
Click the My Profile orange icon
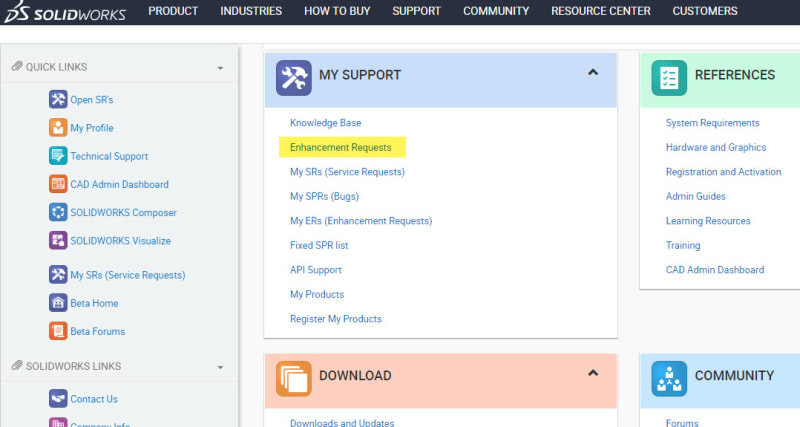58,128
